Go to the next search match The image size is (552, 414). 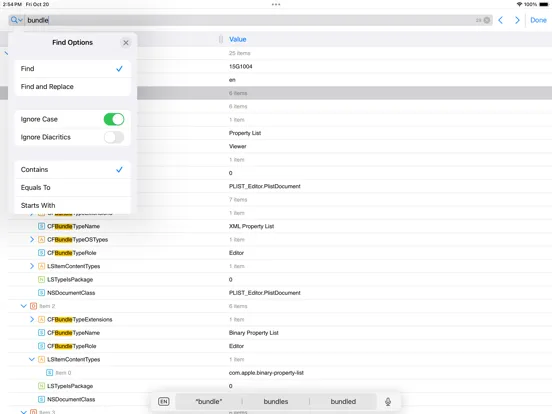(517, 20)
